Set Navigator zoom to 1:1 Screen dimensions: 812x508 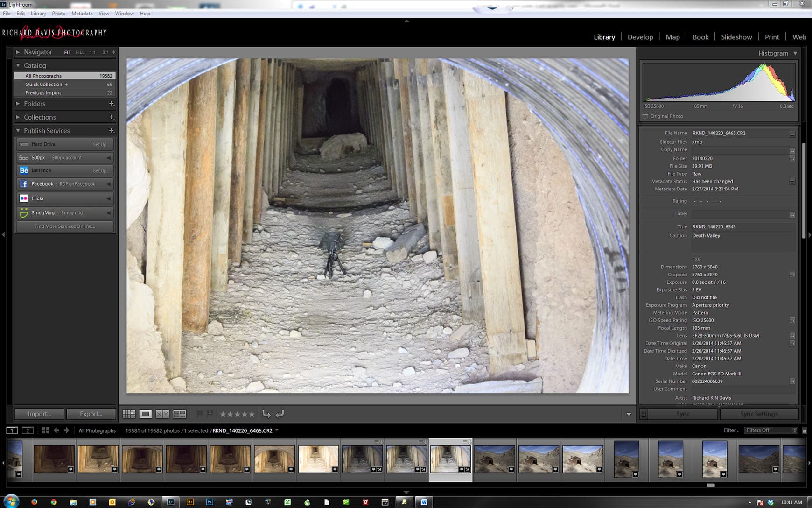click(x=92, y=52)
